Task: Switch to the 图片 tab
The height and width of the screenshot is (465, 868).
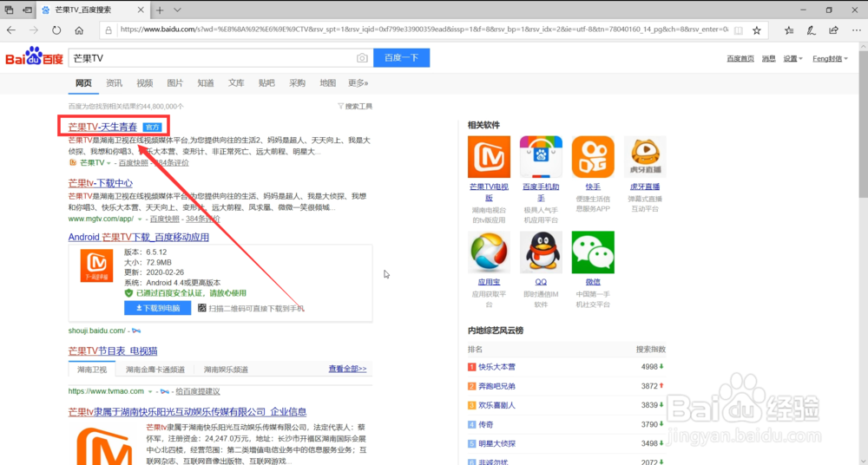Action: click(175, 83)
